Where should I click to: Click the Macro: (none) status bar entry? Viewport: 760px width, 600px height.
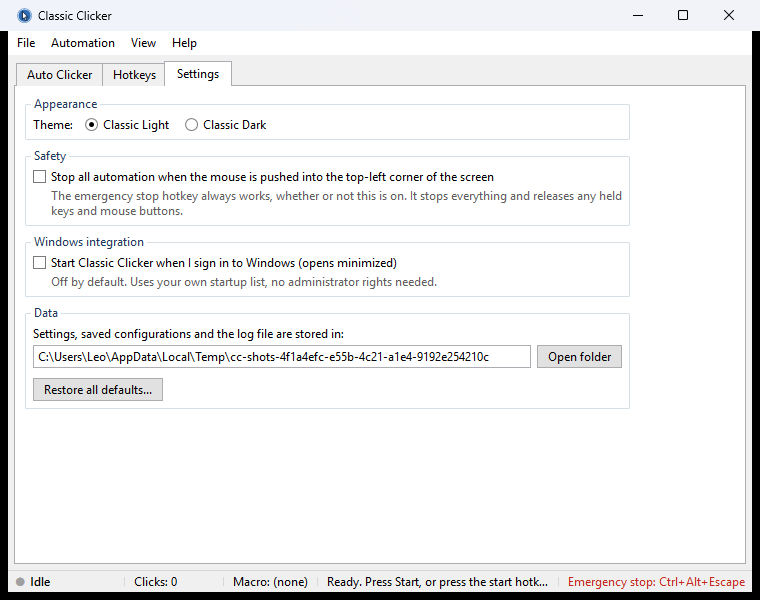click(270, 582)
